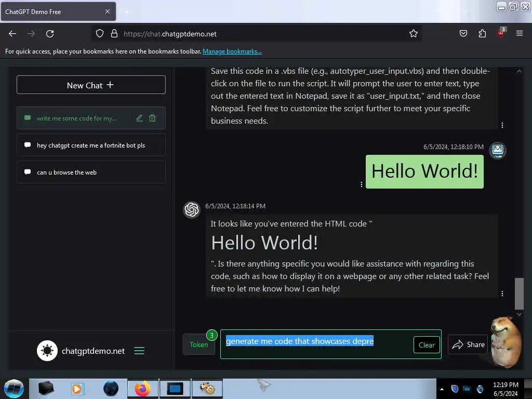Click the timestamp 6/5/2024, 12:18:10 PM
The image size is (532, 399).
[453, 147]
